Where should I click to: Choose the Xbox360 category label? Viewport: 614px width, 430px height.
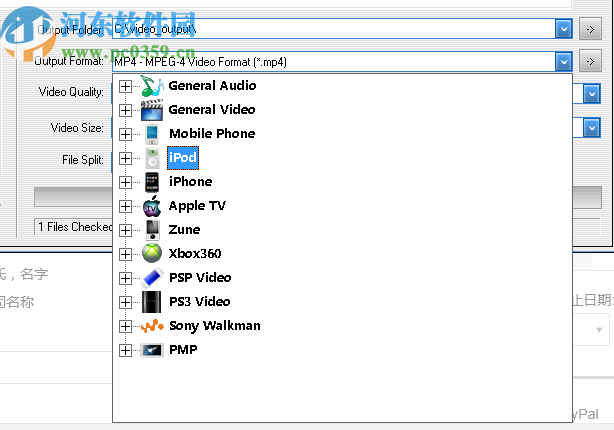tap(195, 254)
